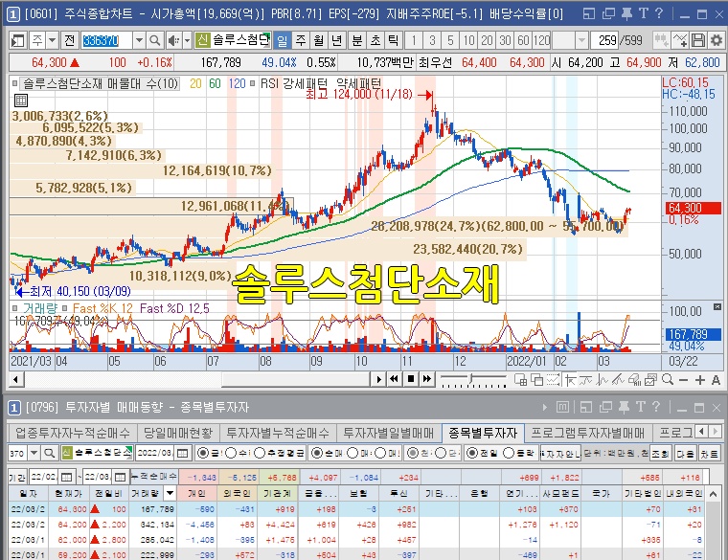Expand the arrow icon in investor title bar
The image size is (728, 560).
(545, 408)
